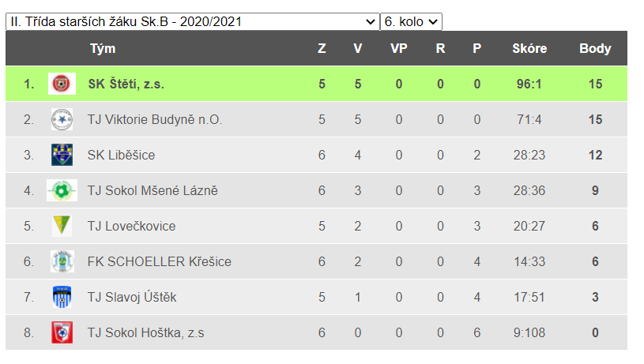Screen dimensions: 644x364
Task: Click the TJ Sokol Mšené Lázně logo
Action: coord(62,190)
